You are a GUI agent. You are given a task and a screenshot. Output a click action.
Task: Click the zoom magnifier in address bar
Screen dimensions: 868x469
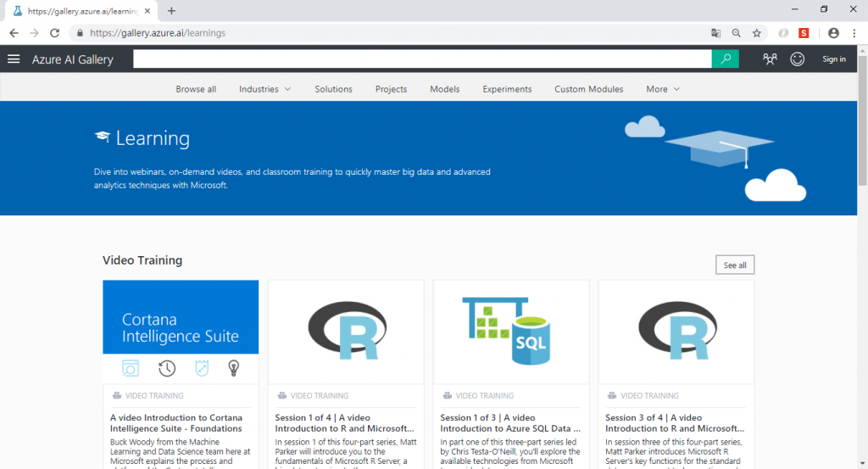(737, 33)
